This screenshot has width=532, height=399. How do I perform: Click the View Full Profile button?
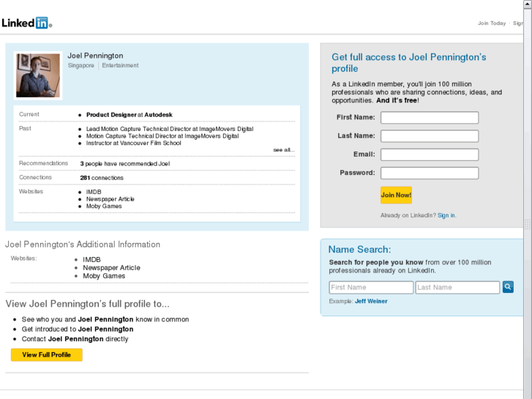(47, 355)
